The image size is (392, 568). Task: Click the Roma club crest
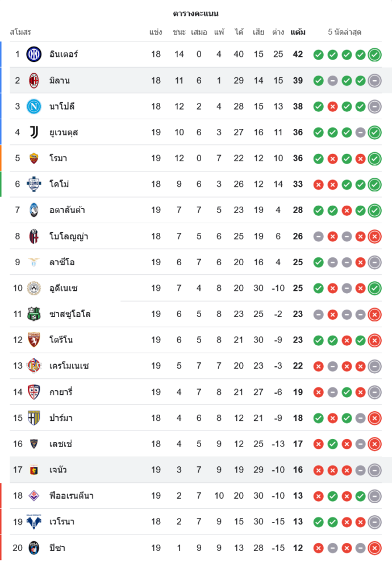point(34,158)
